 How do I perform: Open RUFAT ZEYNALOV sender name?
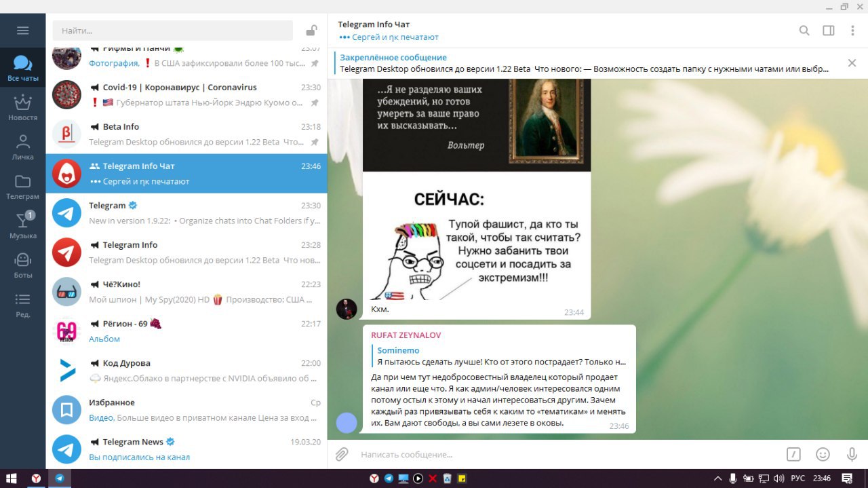(x=406, y=335)
